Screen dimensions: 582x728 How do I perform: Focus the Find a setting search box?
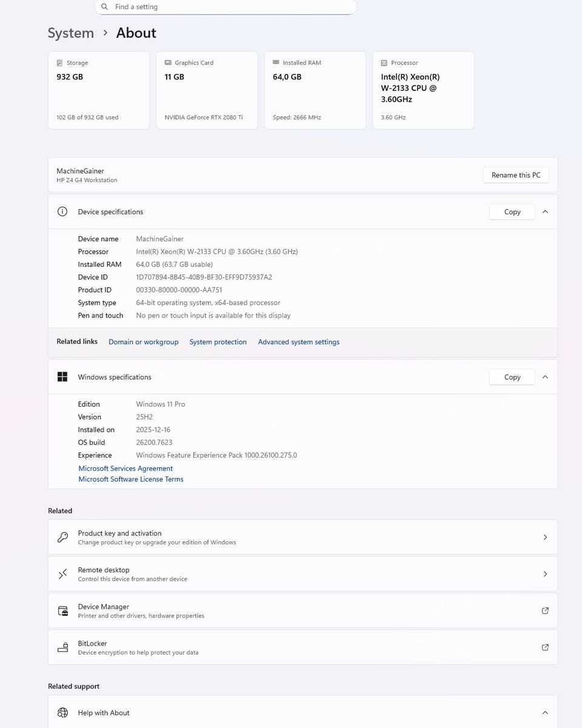[x=230, y=7]
